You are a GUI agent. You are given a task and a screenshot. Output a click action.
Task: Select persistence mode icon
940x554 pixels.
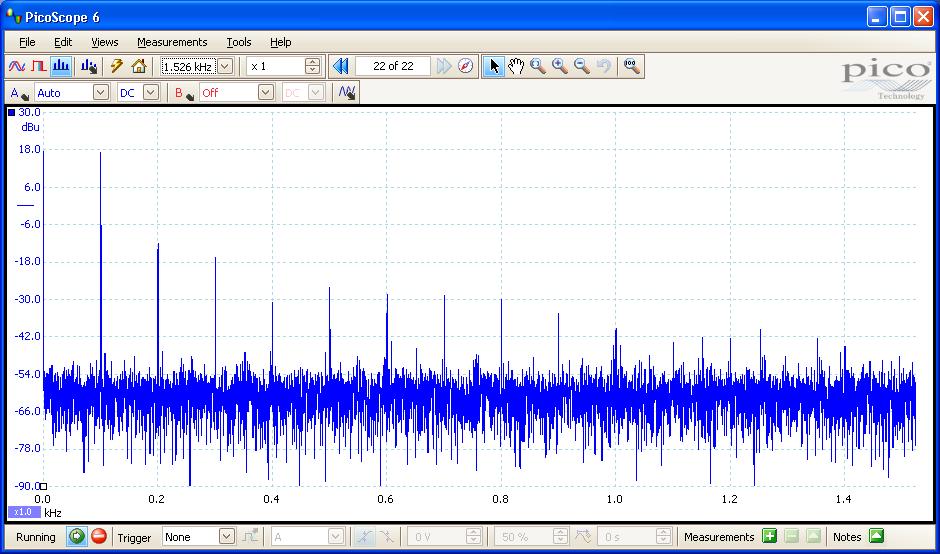tap(38, 66)
